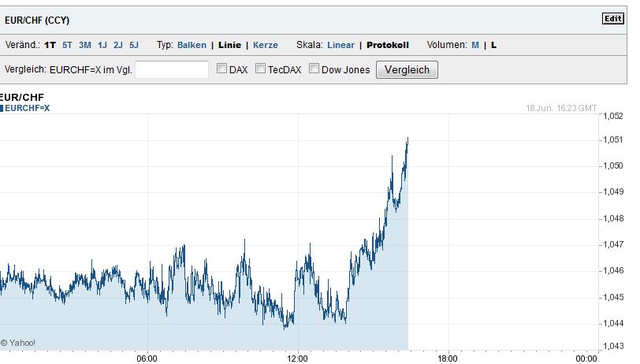Viewport: 640px width, 364px height.
Task: Enable TecDAX comparison checkbox
Action: coord(260,69)
